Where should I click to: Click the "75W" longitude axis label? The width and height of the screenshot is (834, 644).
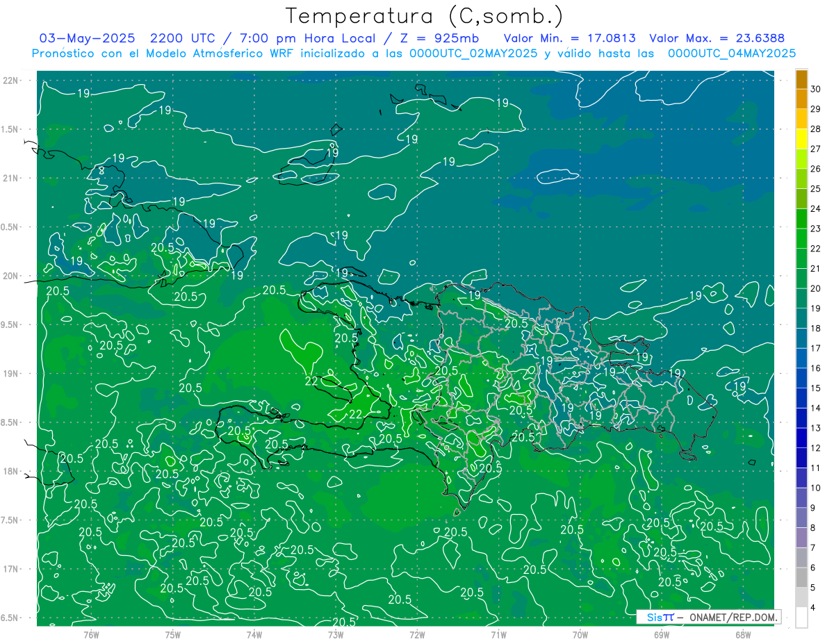coord(172,635)
